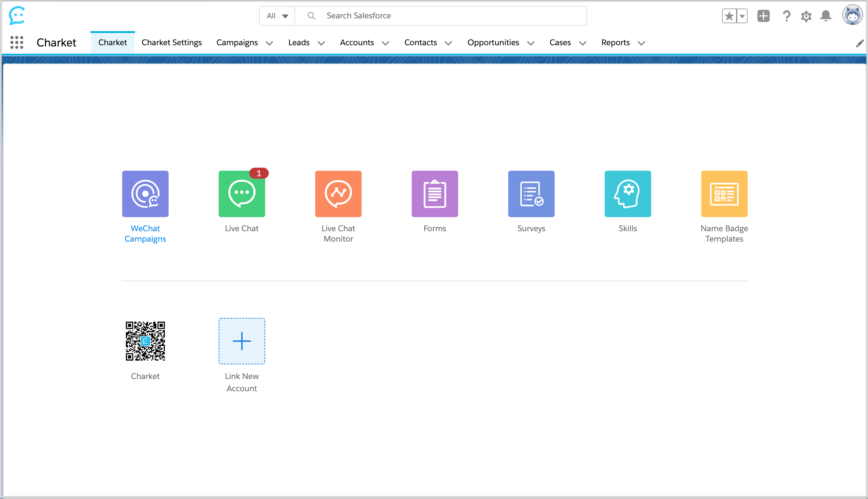
Task: Go to the Leads tab
Action: pyautogui.click(x=299, y=42)
